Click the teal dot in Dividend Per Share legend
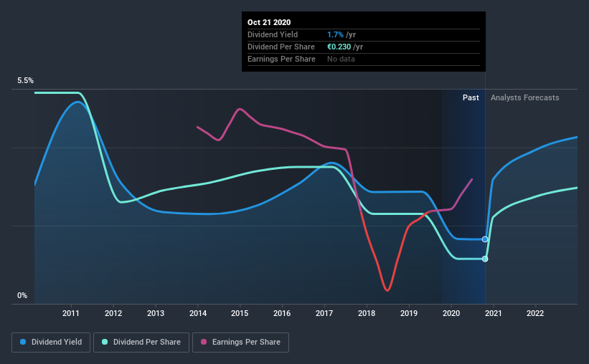Screen dimensions: 589x364 point(105,342)
